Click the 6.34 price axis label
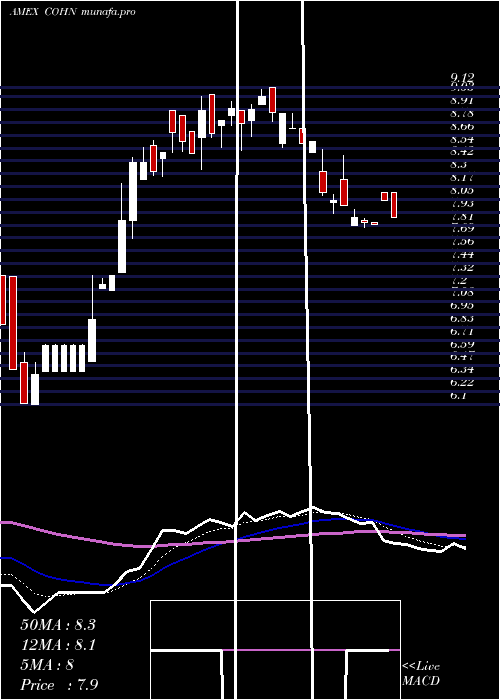Image resolution: width=500 pixels, height=700 pixels. pos(462,370)
